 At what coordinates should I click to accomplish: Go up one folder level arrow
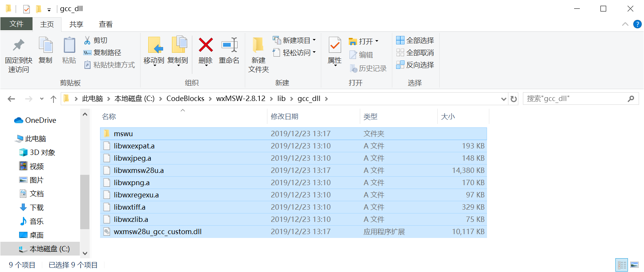53,99
